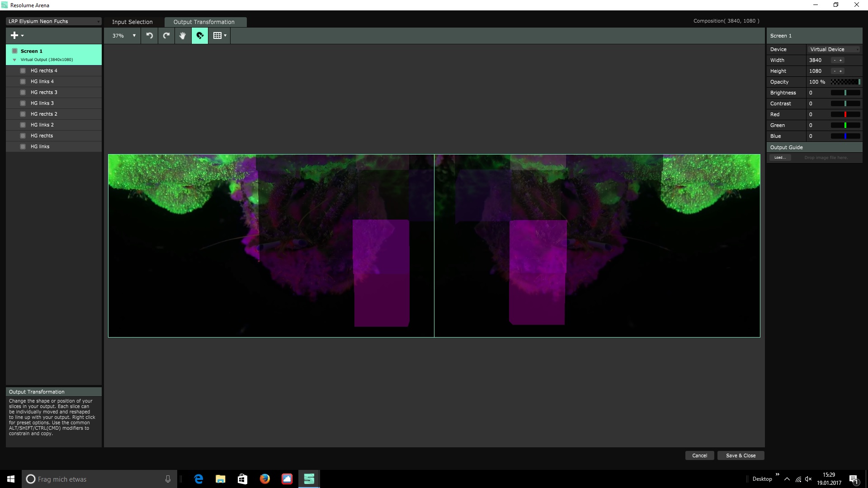Adjust the Brightness slider
This screenshot has width=868, height=488.
point(845,93)
